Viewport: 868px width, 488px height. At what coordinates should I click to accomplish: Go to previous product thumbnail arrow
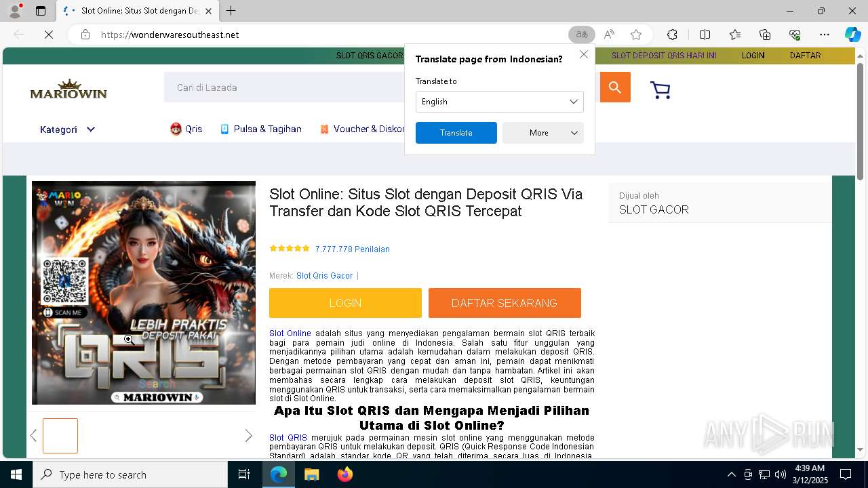33,436
